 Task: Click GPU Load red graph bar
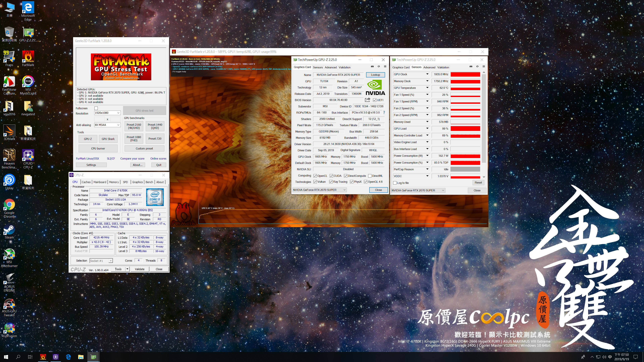coord(465,129)
